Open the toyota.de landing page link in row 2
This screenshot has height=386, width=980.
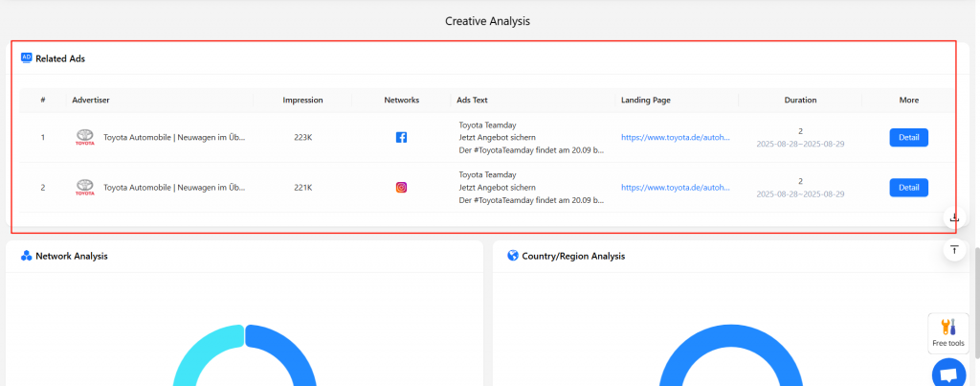coord(677,188)
